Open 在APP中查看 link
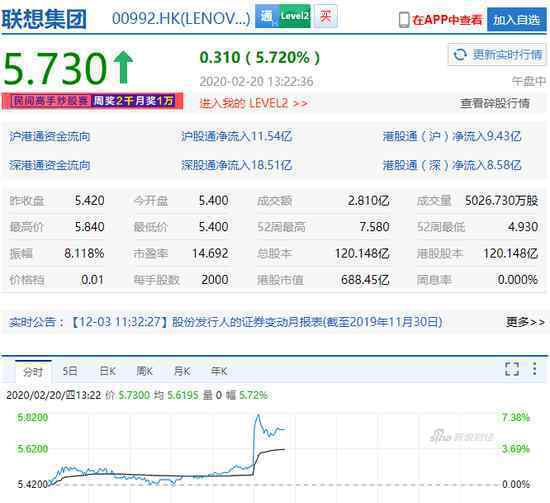This screenshot has height=503, width=550. tap(447, 20)
